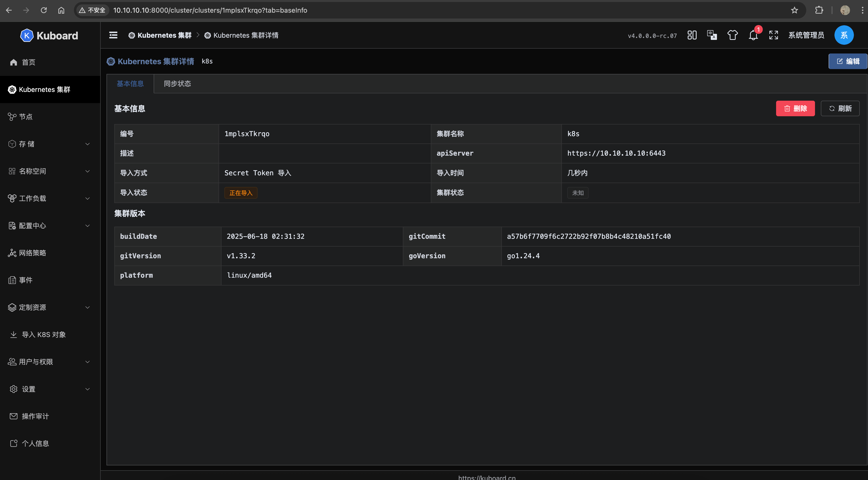The width and height of the screenshot is (868, 480).
Task: Click the 设置 gear icon
Action: [13, 389]
